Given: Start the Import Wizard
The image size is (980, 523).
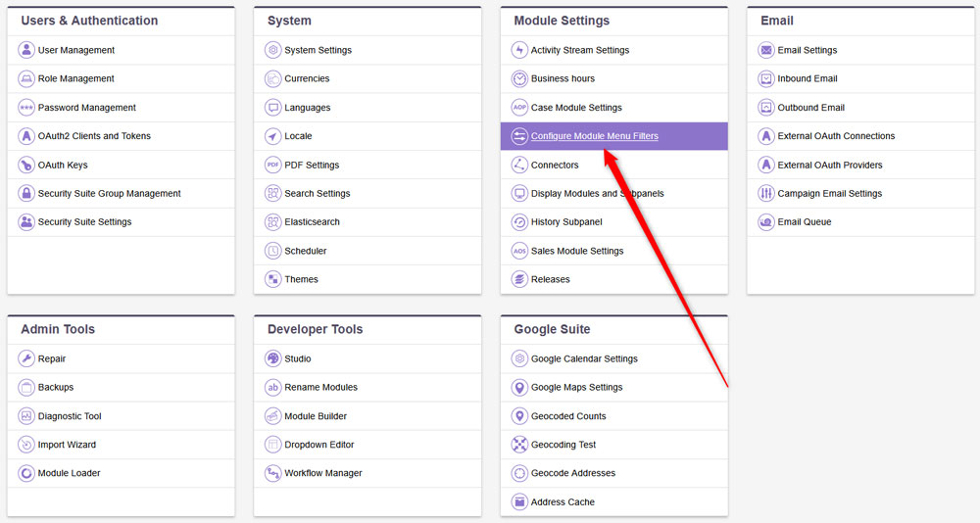Looking at the screenshot, I should 67,445.
